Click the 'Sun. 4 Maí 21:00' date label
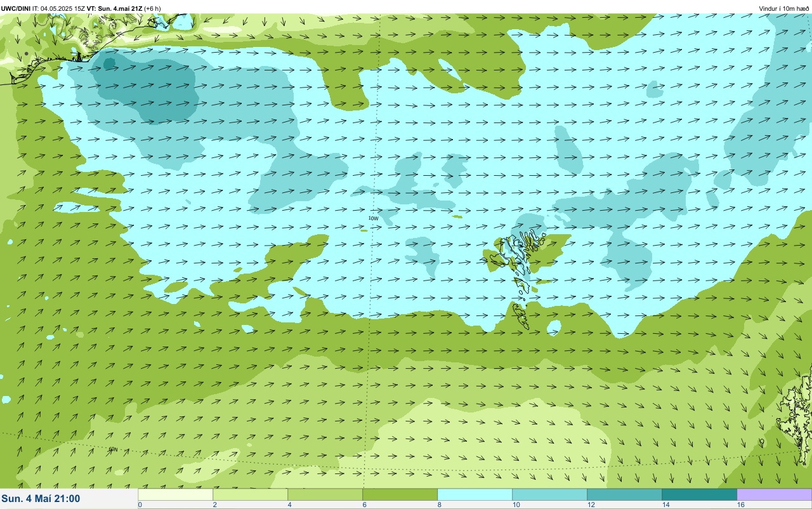This screenshot has width=812, height=509. [41, 498]
